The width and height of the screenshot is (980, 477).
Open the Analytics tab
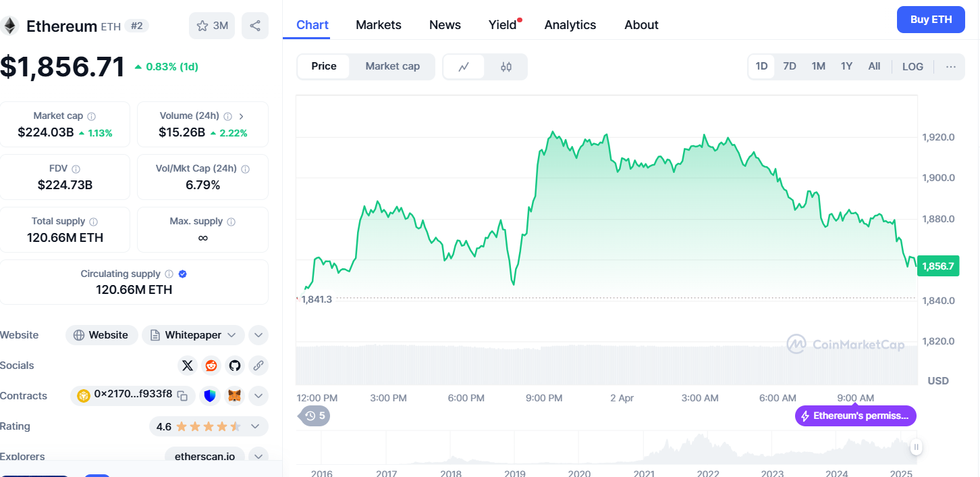570,25
